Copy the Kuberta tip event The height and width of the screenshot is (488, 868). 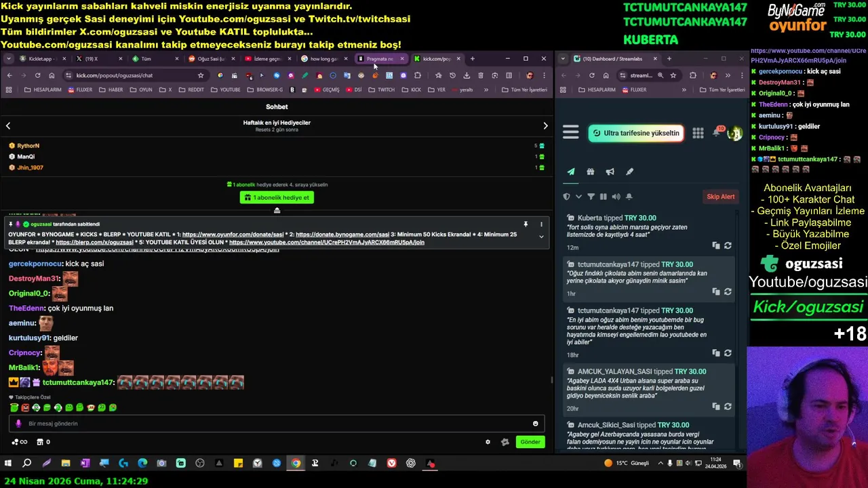[x=715, y=245]
